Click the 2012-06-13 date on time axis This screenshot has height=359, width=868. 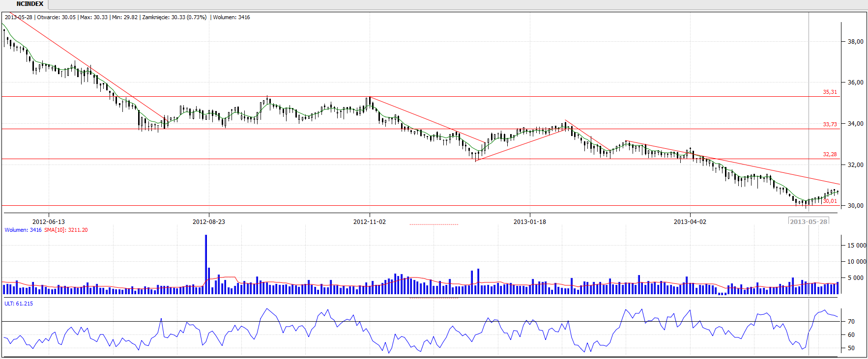pyautogui.click(x=49, y=222)
